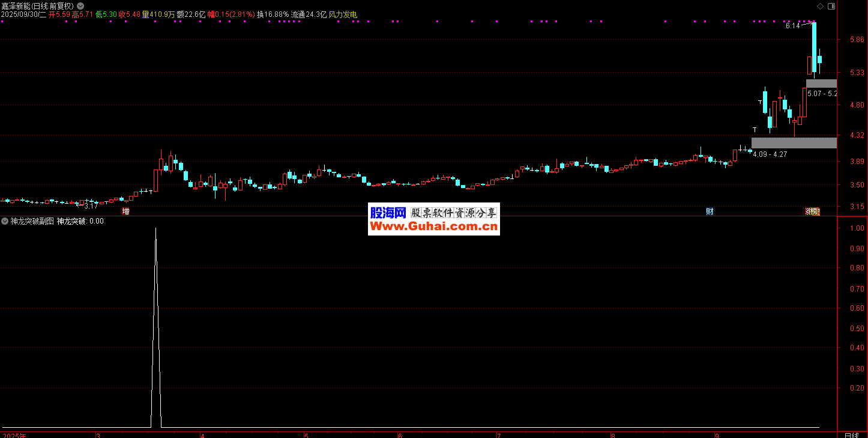Expand the 神龙突破副图 indicator menu arrow
The height and width of the screenshot is (438, 868).
5,221
